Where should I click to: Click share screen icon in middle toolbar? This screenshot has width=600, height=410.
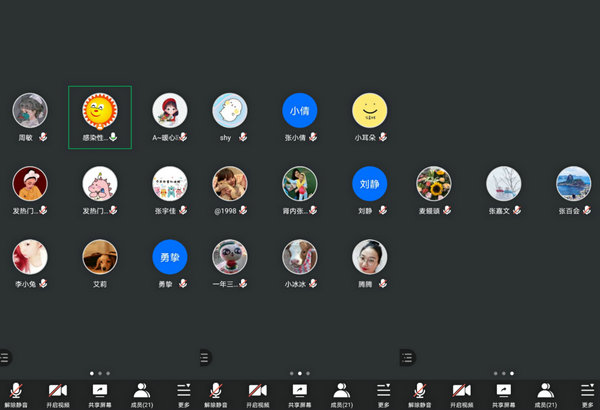pos(298,392)
